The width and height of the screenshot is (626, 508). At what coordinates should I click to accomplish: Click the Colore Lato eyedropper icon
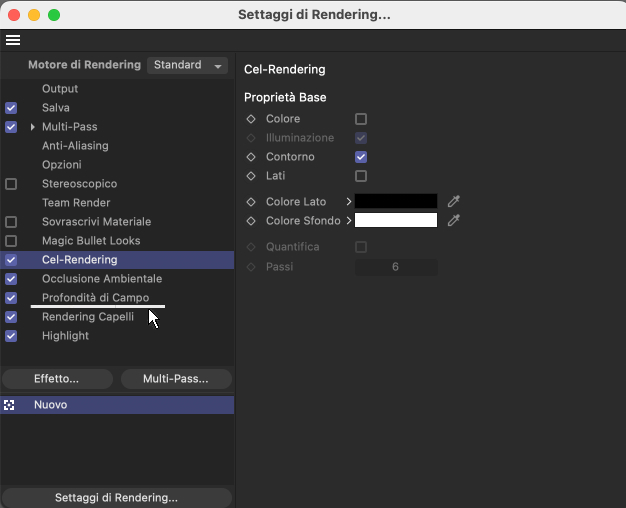tap(454, 201)
